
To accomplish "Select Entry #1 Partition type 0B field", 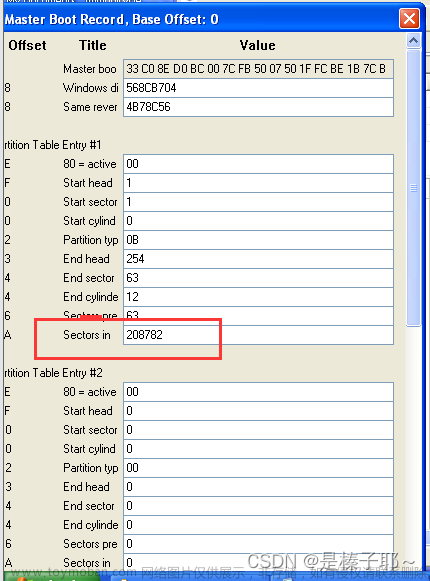I will click(x=258, y=240).
